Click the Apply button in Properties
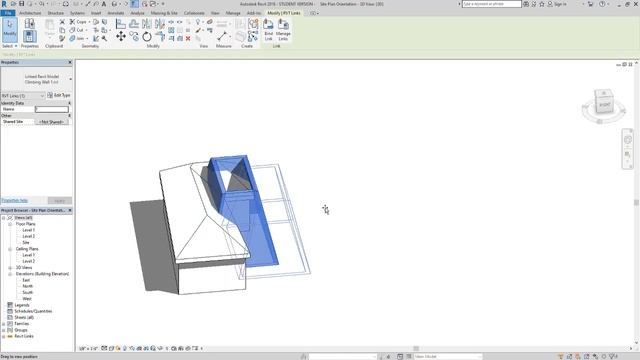Image resolution: width=640 pixels, height=360 pixels. coord(60,200)
